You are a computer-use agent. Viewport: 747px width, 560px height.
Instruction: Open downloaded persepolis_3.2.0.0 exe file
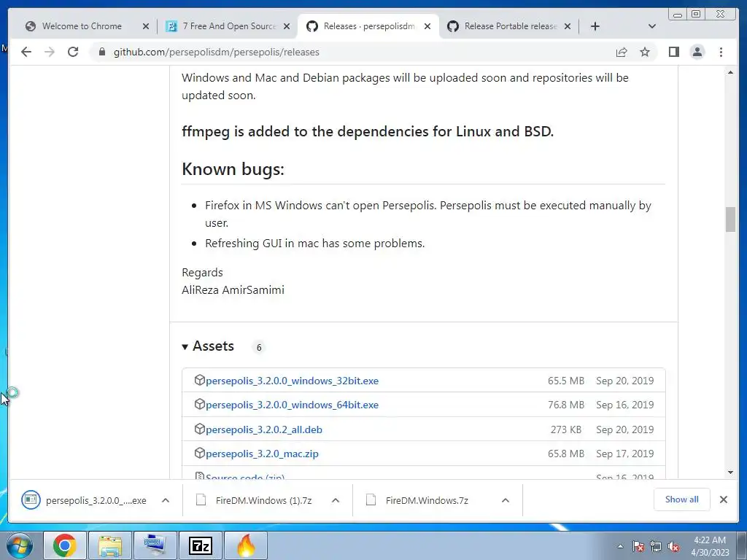(x=84, y=500)
